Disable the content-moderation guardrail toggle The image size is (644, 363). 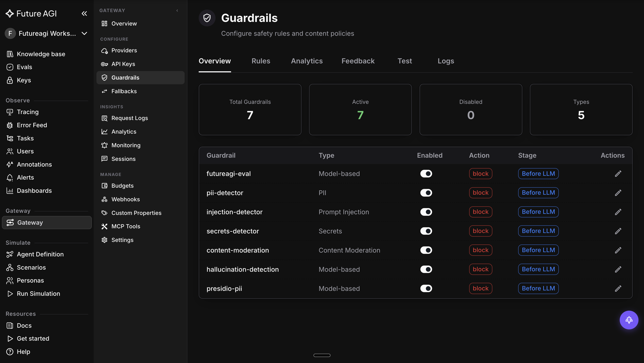426,250
